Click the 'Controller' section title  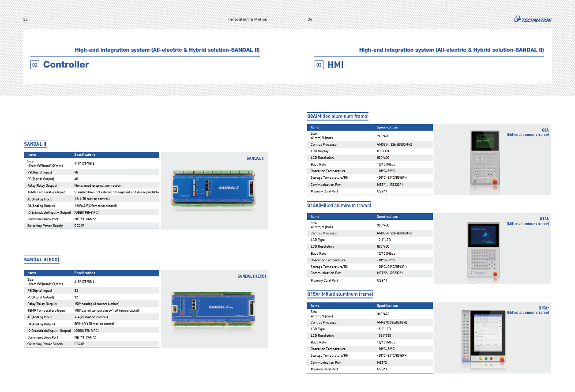66,64
